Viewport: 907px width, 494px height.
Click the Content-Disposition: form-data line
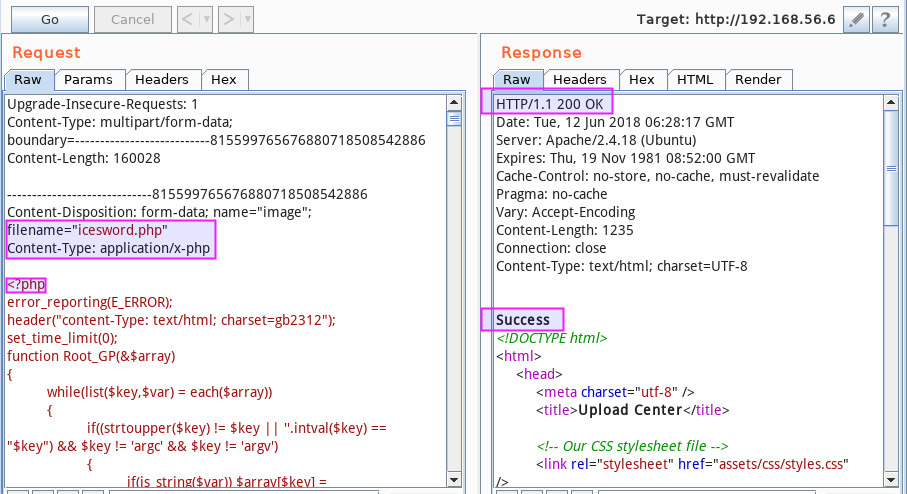(160, 212)
